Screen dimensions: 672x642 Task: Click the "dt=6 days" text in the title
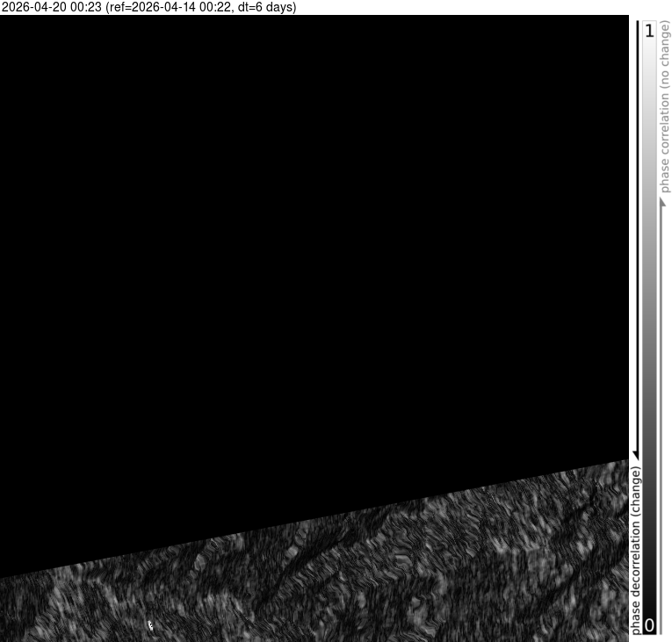pyautogui.click(x=267, y=7)
